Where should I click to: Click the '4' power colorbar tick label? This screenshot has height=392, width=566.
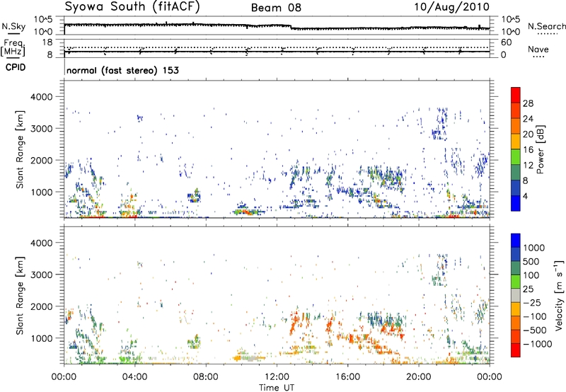[525, 196]
